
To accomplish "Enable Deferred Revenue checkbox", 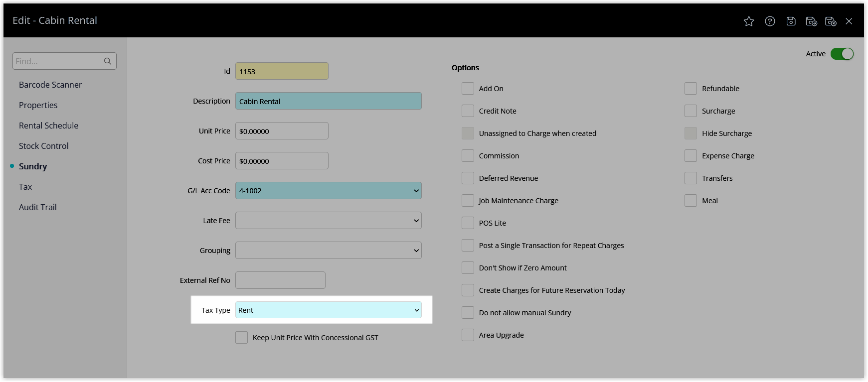I will tap(468, 178).
